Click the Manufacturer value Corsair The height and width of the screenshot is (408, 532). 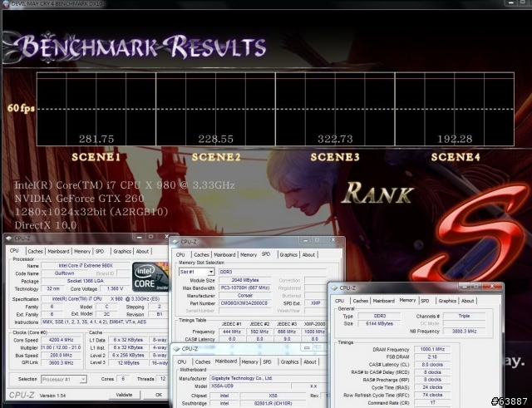tap(244, 295)
